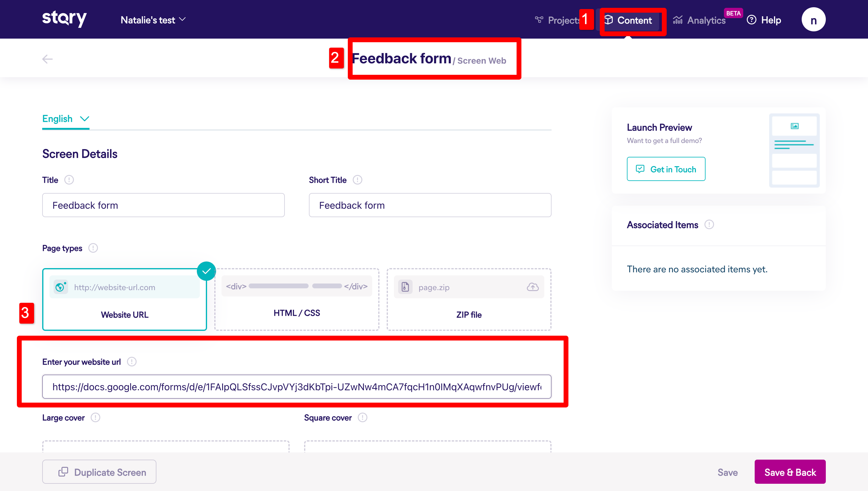This screenshot has height=491, width=868.
Task: Open the Natalie's test project dropdown
Action: click(153, 20)
